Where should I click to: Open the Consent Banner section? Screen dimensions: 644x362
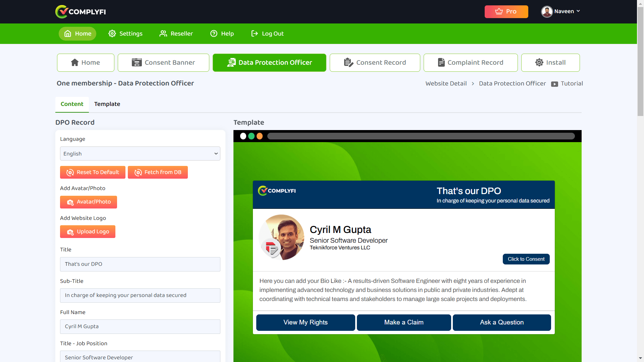point(163,63)
